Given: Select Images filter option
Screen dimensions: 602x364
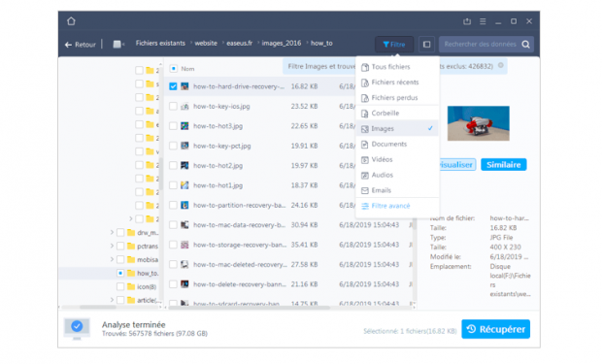Looking at the screenshot, I should [397, 128].
